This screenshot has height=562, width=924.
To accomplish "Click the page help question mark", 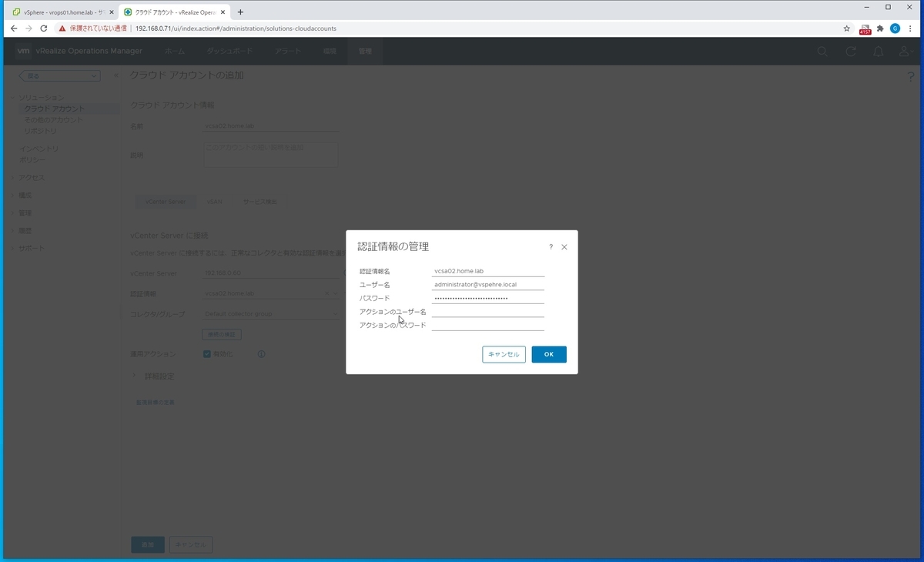I will coord(911,77).
